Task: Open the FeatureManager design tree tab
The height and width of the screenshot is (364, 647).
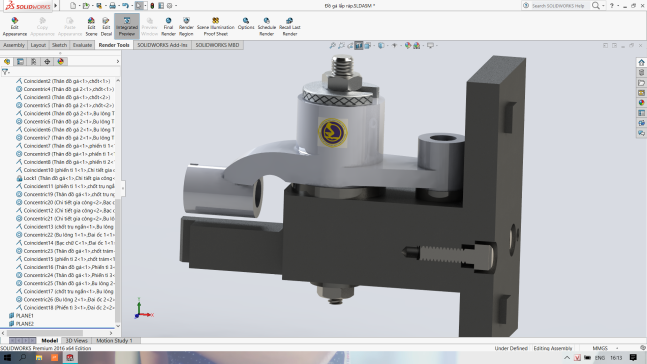Action: (x=7, y=61)
